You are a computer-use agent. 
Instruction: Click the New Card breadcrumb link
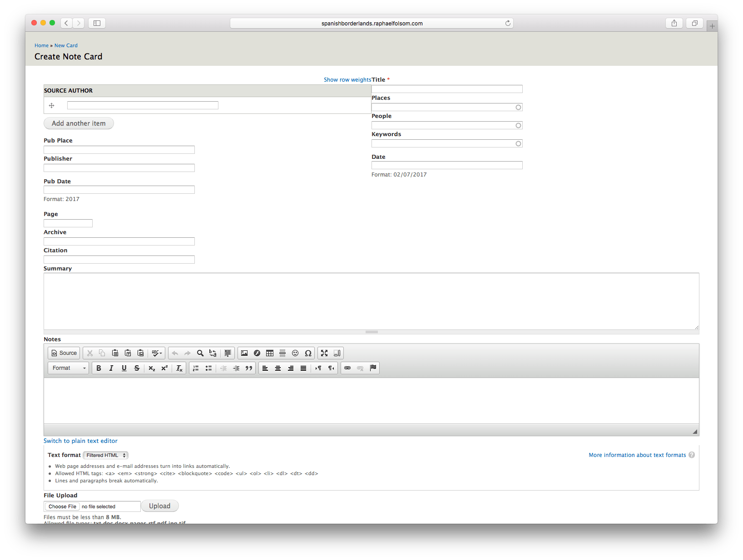point(66,45)
